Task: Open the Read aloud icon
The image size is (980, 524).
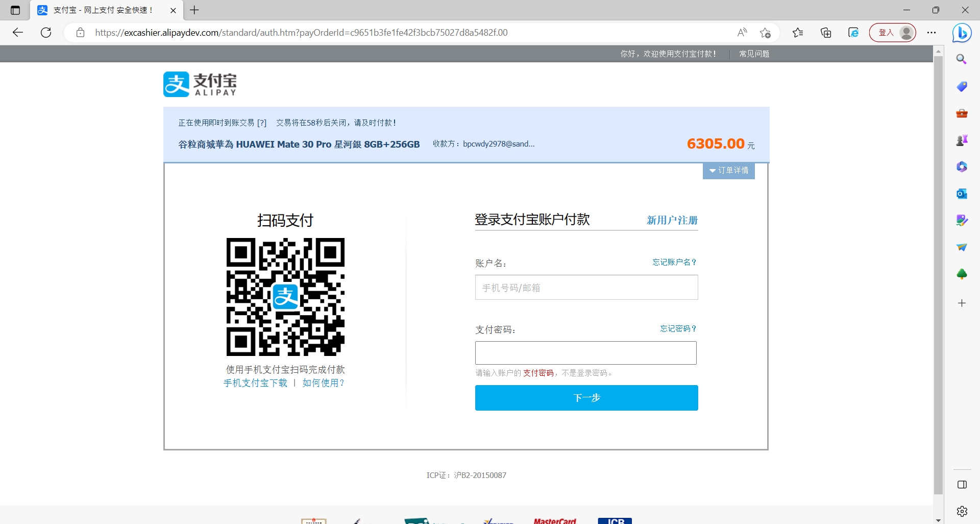Action: [742, 33]
